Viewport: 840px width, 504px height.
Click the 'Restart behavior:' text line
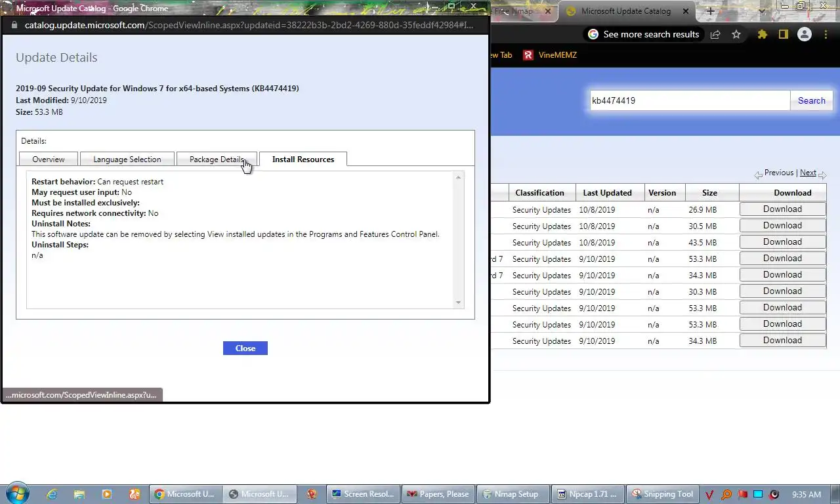97,181
